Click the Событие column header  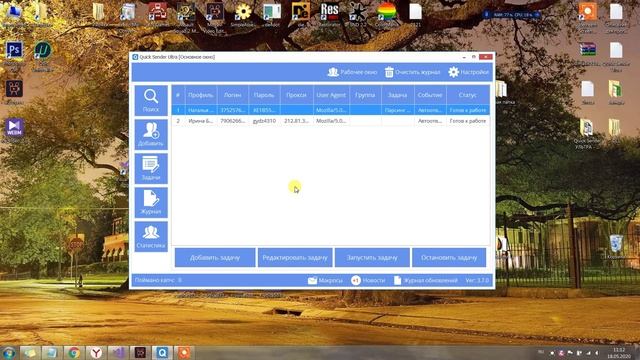click(430, 95)
